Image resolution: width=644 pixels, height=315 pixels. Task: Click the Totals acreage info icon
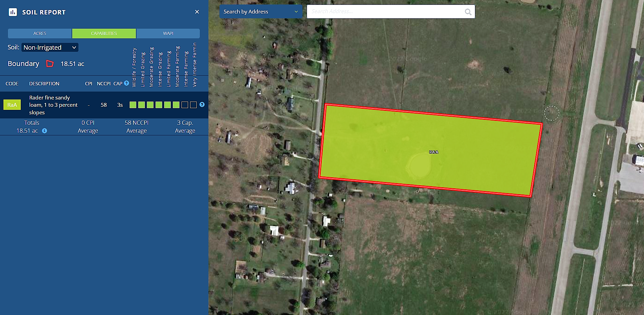(45, 131)
